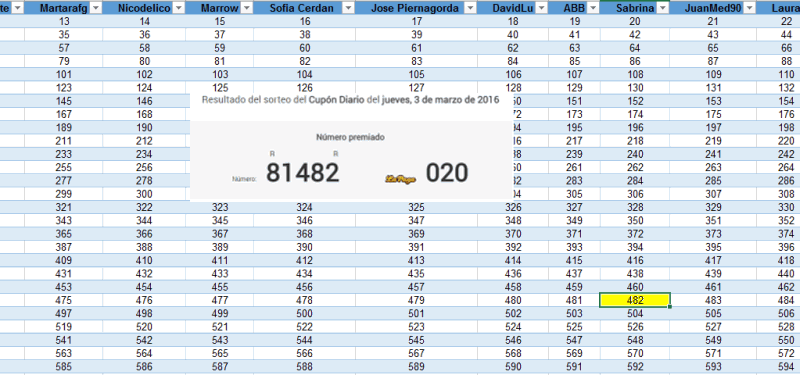Expand the JuanMed90 column filter arrow
The width and height of the screenshot is (800, 375).
click(x=749, y=8)
